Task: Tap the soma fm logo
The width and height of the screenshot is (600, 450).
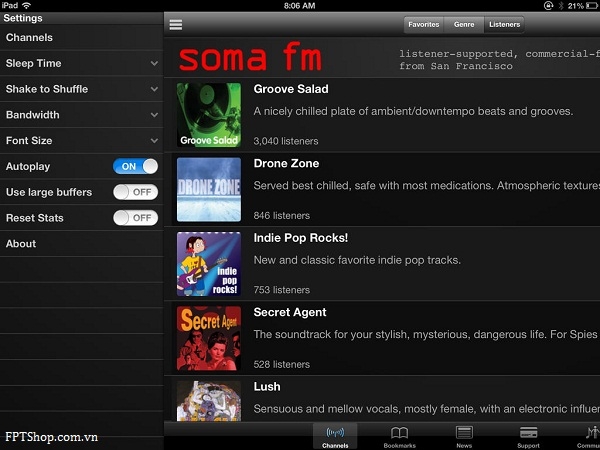Action: pyautogui.click(x=250, y=57)
